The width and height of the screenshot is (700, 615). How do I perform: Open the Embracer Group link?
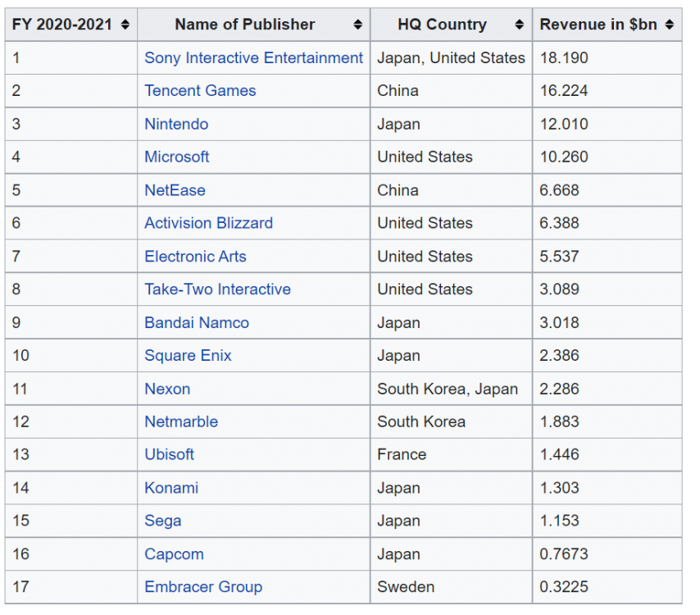pyautogui.click(x=203, y=587)
